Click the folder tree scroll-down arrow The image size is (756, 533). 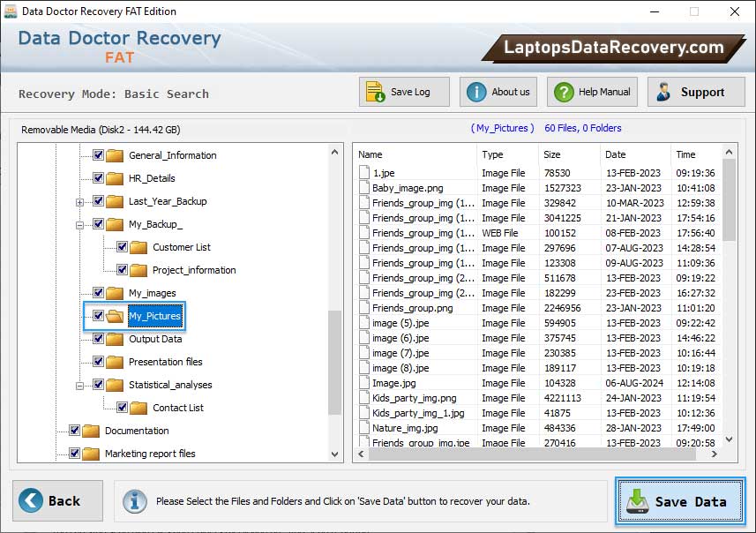335,454
